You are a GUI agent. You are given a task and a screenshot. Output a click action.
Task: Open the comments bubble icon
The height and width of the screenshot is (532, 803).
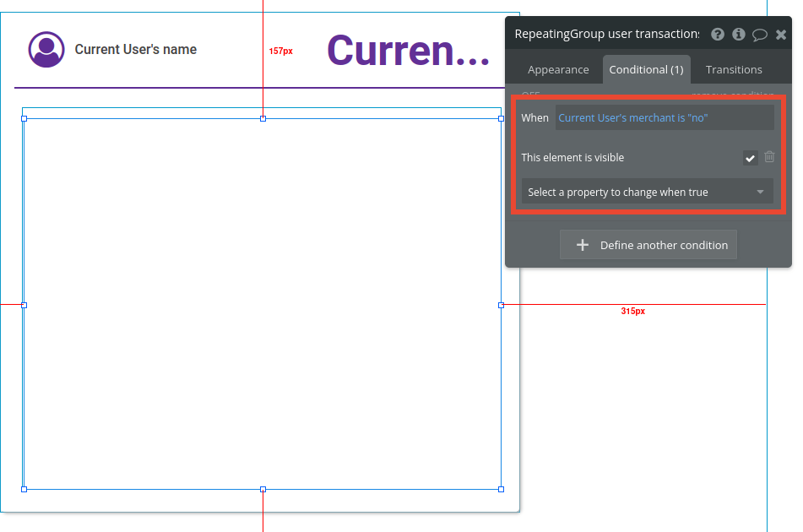(759, 35)
